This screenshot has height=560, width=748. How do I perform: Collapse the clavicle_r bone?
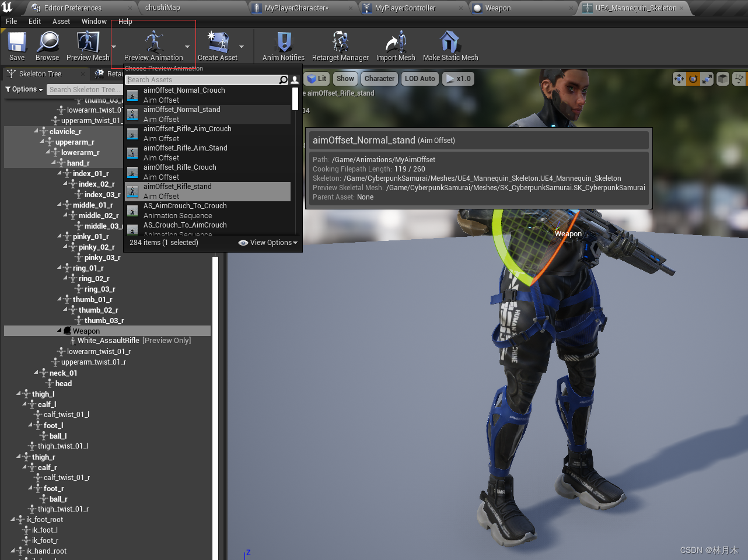click(x=36, y=131)
